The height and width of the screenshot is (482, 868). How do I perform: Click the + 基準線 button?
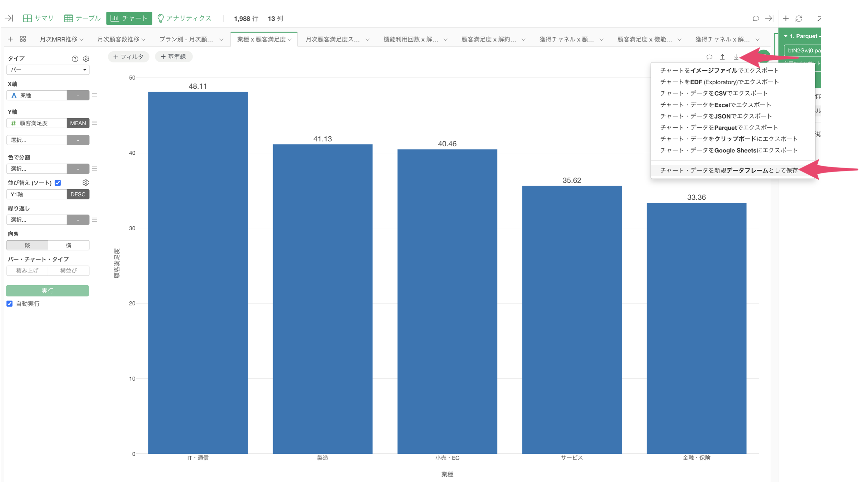point(174,57)
